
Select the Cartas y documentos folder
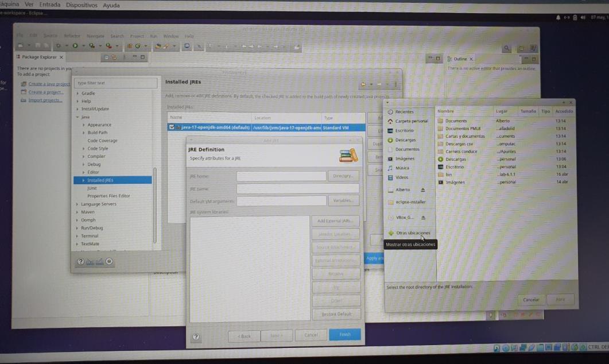click(x=465, y=136)
